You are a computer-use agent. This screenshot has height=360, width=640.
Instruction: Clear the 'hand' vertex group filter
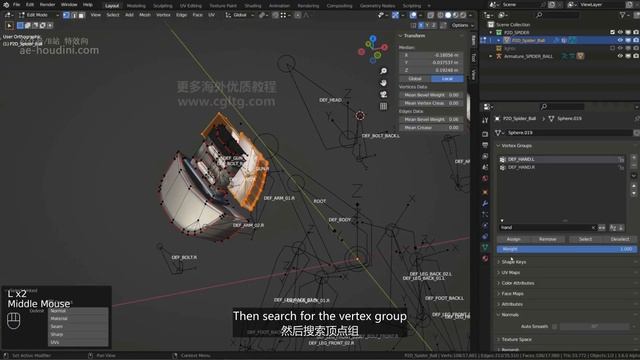tap(593, 228)
